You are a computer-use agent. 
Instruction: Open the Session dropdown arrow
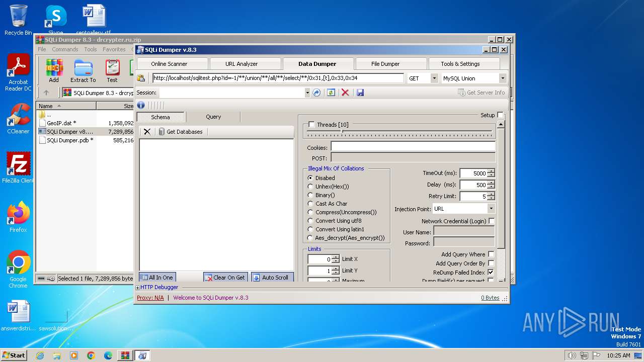click(x=307, y=93)
